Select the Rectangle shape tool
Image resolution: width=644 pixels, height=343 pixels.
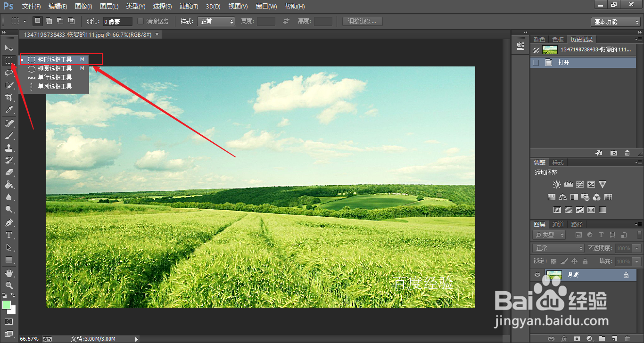point(8,260)
